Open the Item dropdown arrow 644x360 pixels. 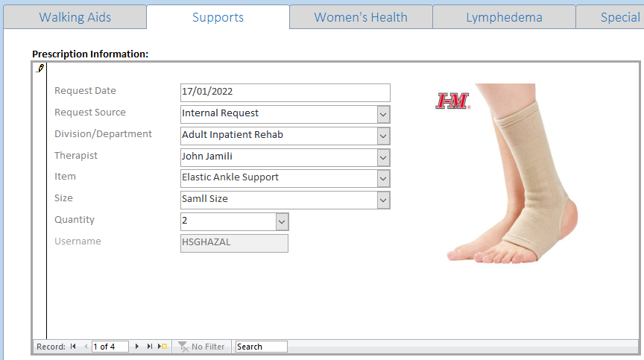pyautogui.click(x=383, y=179)
